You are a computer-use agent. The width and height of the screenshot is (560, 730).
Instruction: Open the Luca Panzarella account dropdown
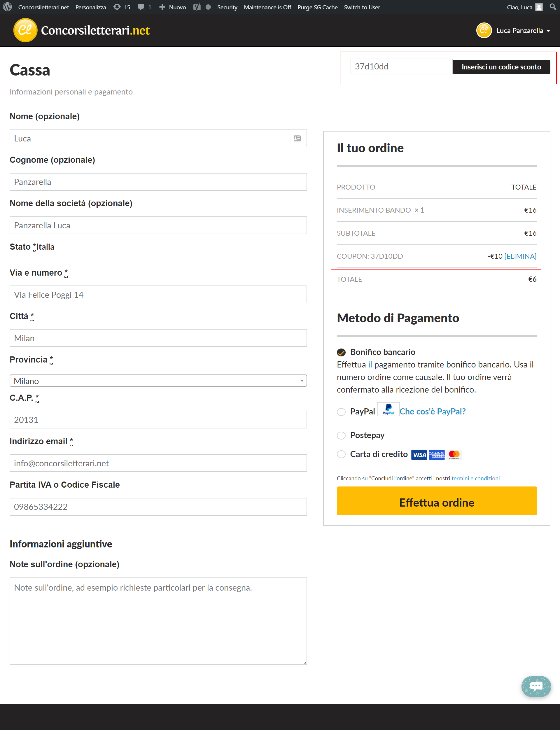point(513,30)
